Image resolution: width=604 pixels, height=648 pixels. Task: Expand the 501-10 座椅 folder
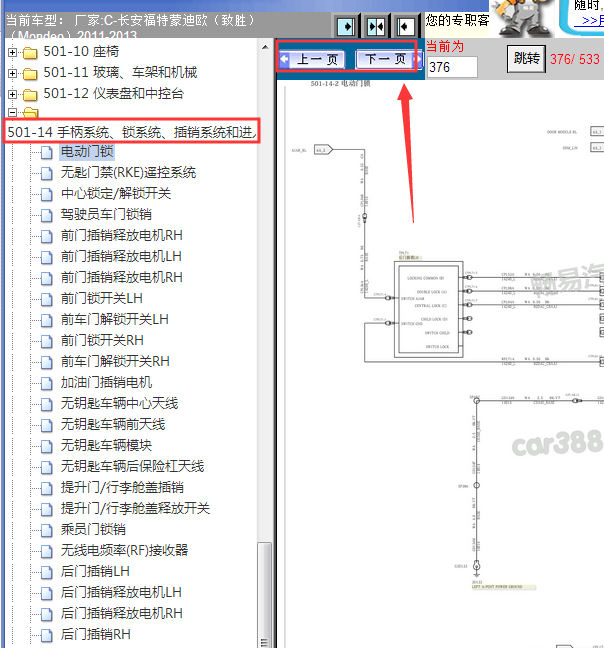(12, 52)
